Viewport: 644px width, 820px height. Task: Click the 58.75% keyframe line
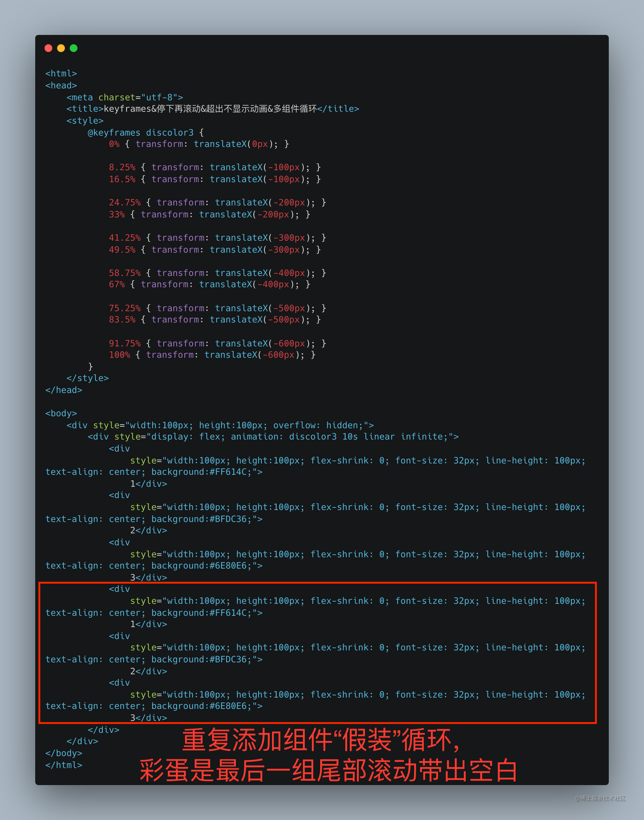click(218, 273)
